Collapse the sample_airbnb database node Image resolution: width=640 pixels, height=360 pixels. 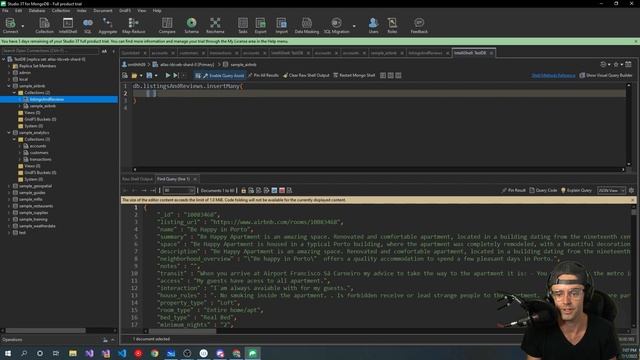point(9,86)
